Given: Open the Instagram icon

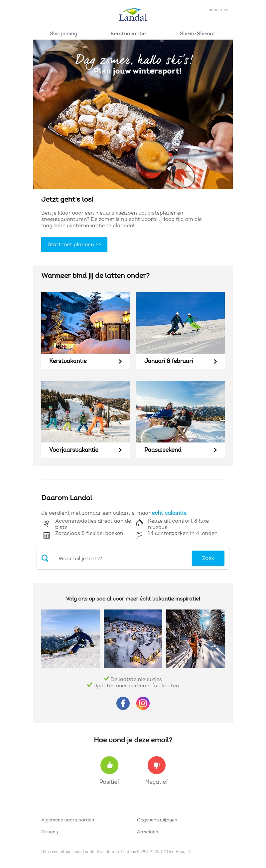Looking at the screenshot, I should pyautogui.click(x=143, y=703).
